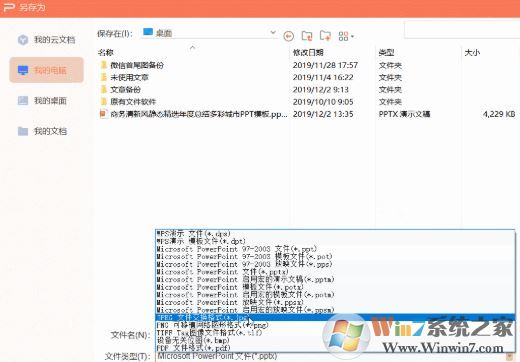Click the 我的文档 folder icon

[x=23, y=131]
